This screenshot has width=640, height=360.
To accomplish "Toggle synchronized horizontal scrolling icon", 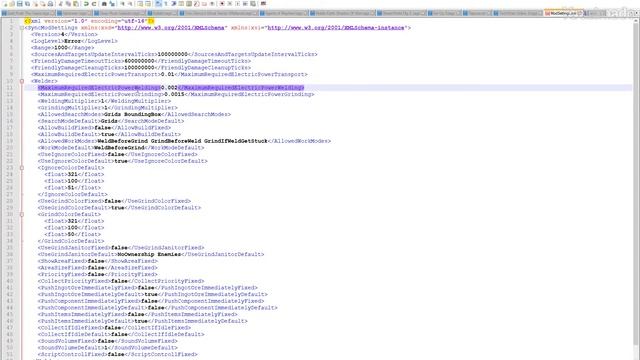I will (x=148, y=4).
